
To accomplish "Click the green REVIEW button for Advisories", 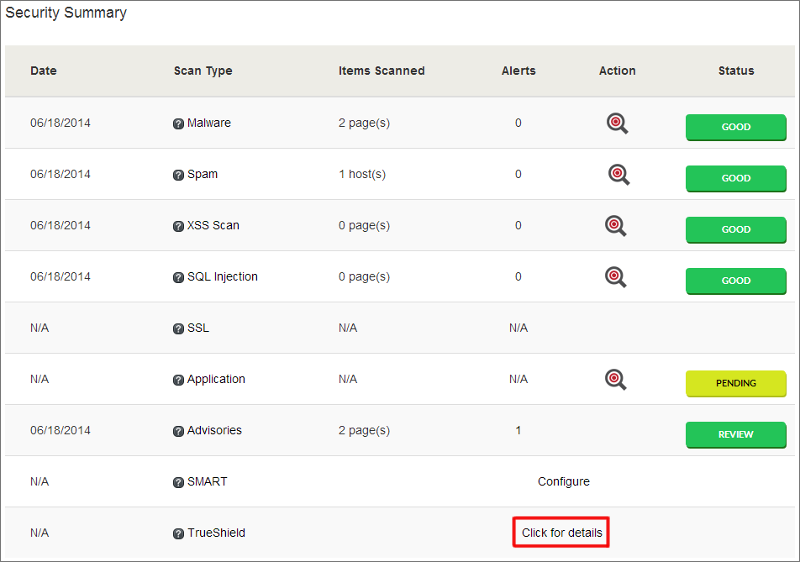I will point(736,434).
